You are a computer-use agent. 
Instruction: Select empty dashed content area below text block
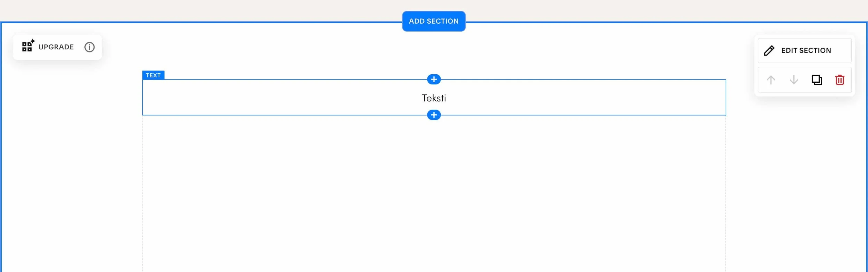point(434,194)
